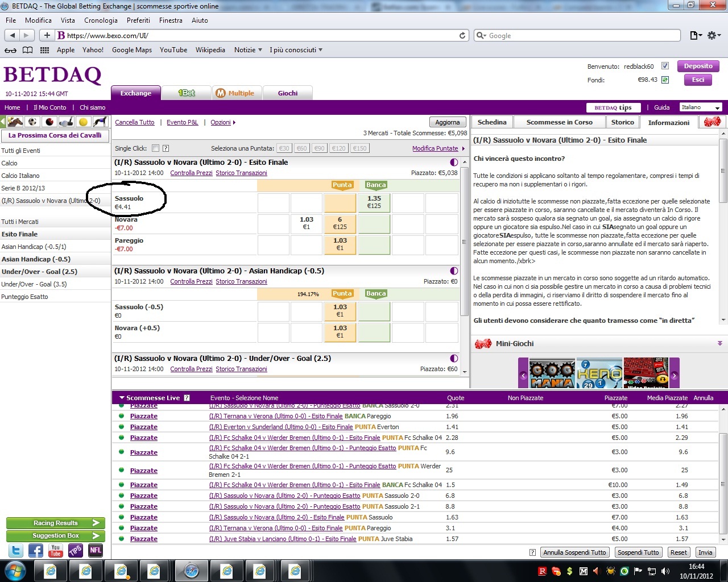Open the red dice games tab
The image size is (728, 582).
coord(712,122)
